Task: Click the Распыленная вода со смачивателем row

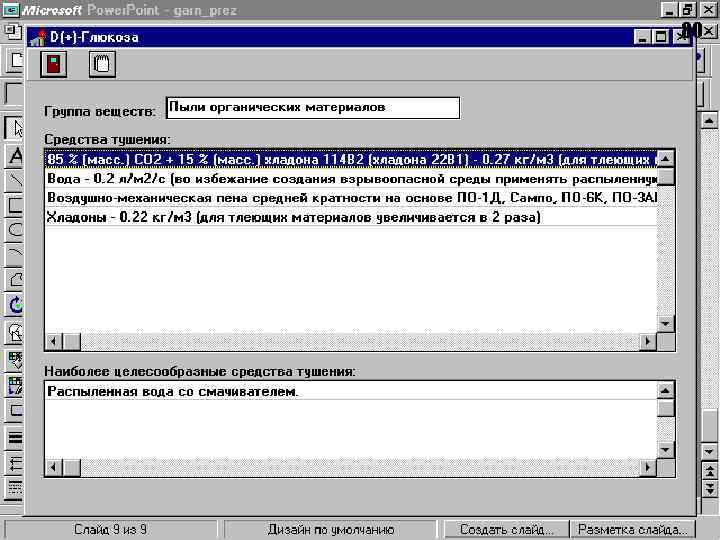Action: click(351, 391)
